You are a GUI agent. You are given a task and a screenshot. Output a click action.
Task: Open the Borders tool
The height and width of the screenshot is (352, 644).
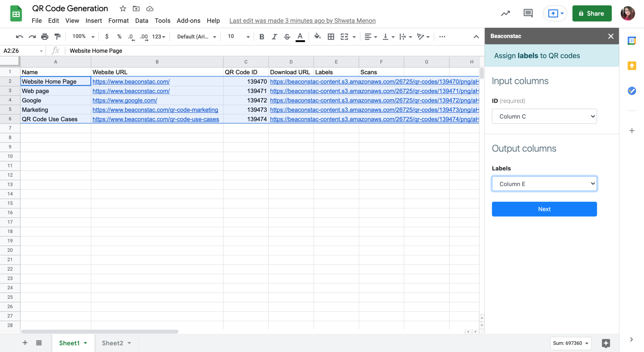coord(330,36)
